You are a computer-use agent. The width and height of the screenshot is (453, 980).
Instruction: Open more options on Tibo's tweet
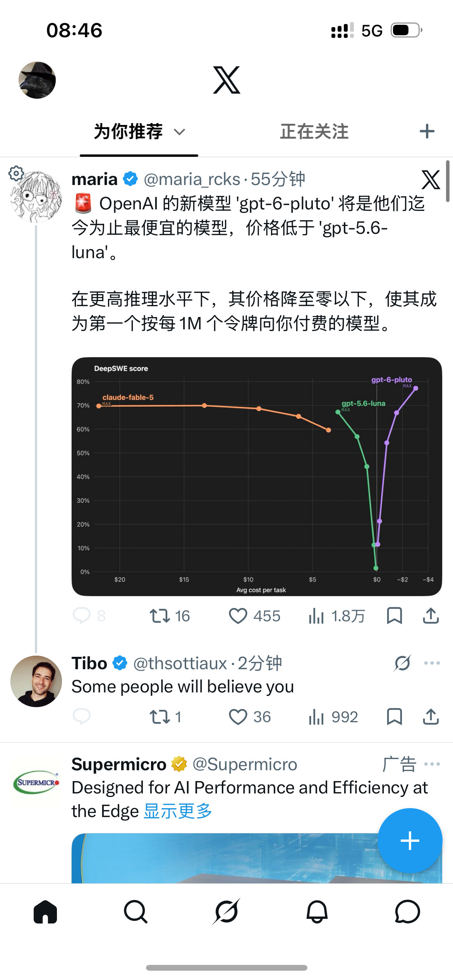coord(432,663)
